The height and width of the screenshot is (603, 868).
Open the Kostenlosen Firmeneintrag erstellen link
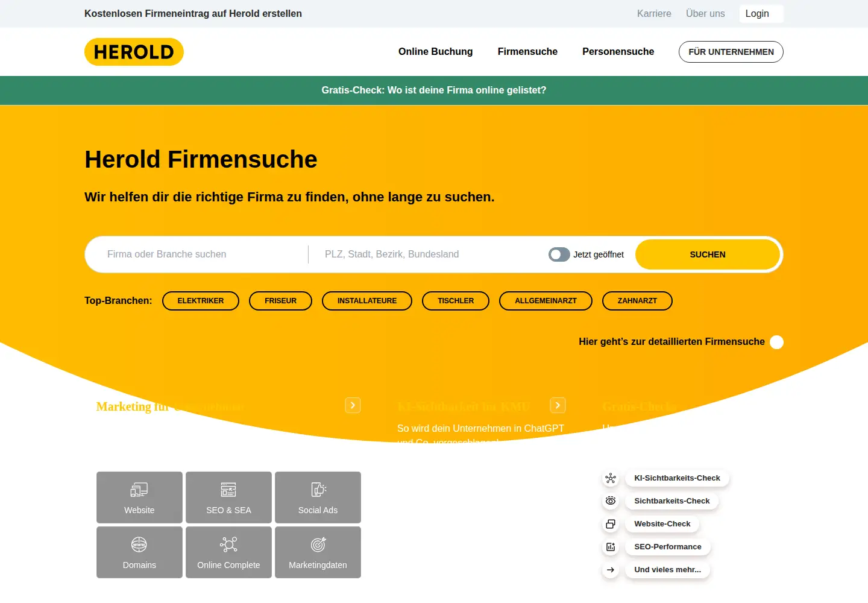[x=193, y=13]
